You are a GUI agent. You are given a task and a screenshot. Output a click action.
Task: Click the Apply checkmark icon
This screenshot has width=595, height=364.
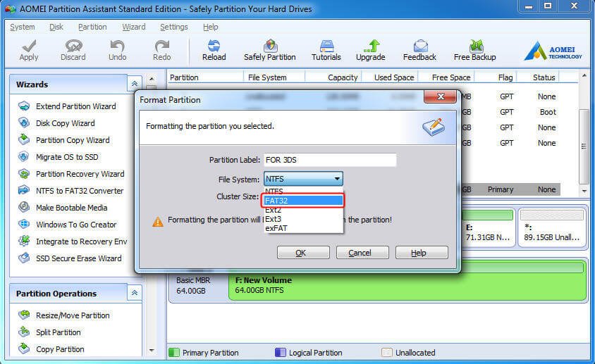tap(29, 46)
